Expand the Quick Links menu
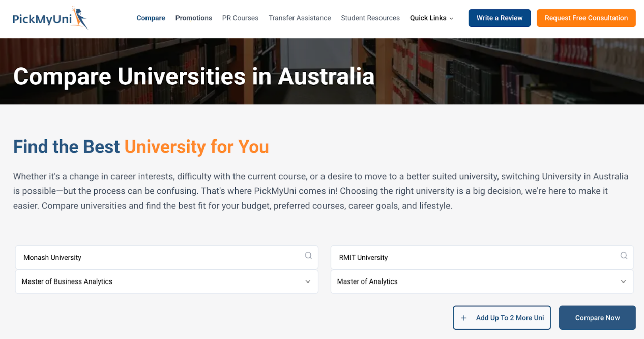Screen dimensions: 644x339 point(431,18)
